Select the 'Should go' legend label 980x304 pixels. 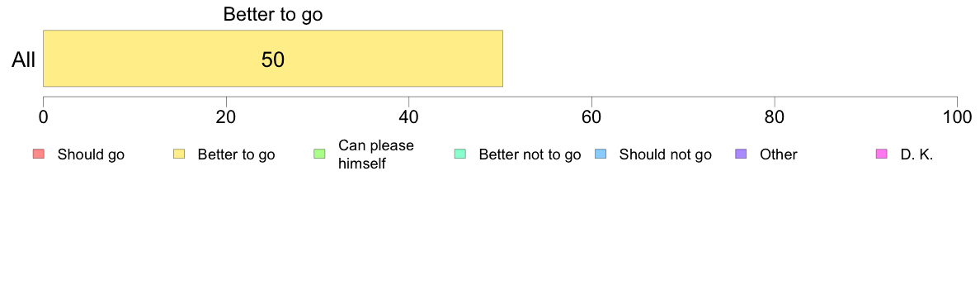91,154
